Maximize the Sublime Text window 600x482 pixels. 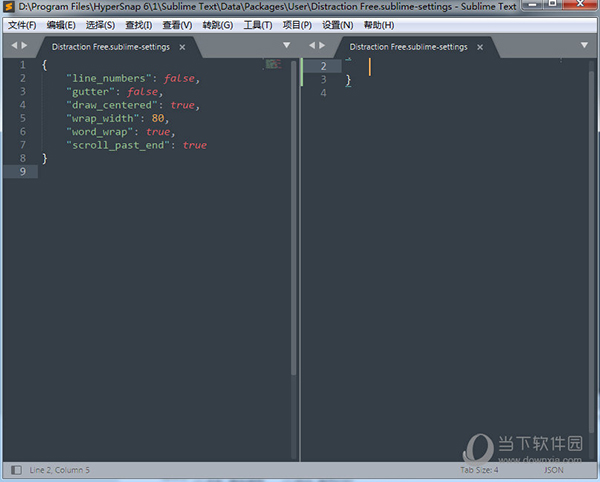point(553,5)
